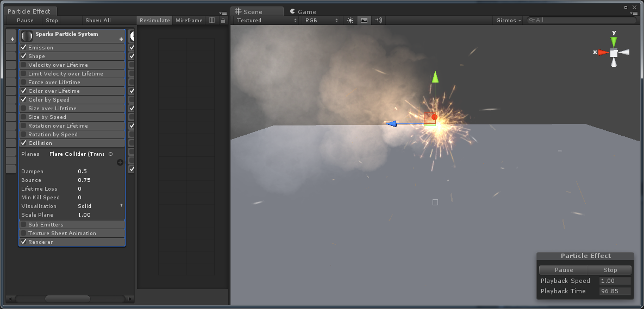Screen dimensions: 644x309
Task: Click Show: All in particle toolbar
Action: (98, 20)
